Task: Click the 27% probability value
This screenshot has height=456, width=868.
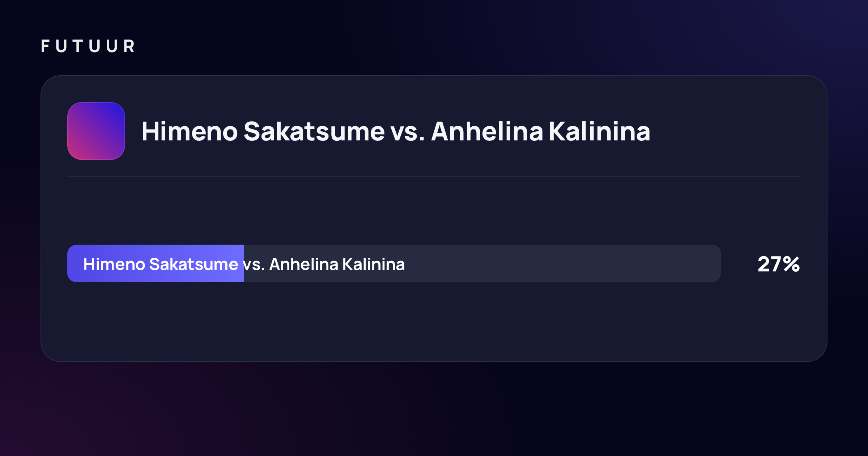Action: (x=779, y=264)
